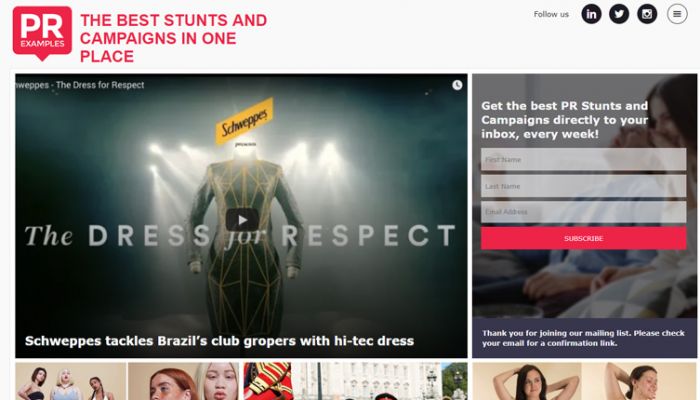Screen dimensions: 700x400
Task: Open the Schweppes hi-tec dress headline
Action: point(219,341)
